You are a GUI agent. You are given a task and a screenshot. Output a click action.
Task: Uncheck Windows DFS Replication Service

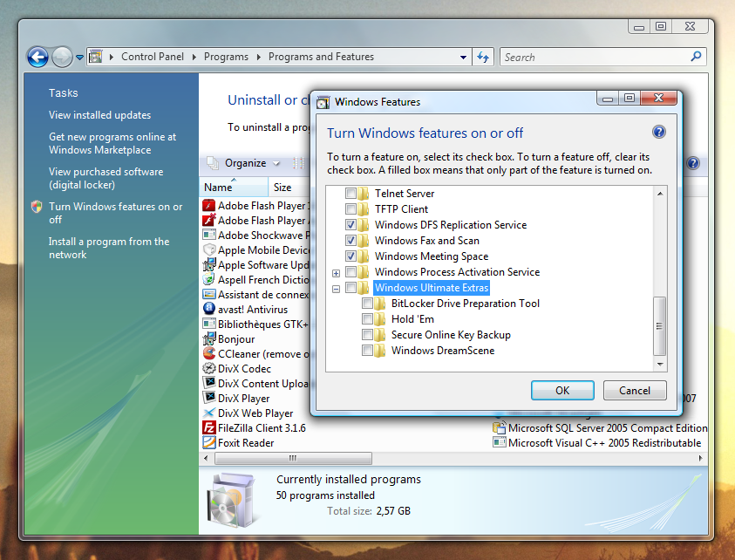click(x=350, y=225)
